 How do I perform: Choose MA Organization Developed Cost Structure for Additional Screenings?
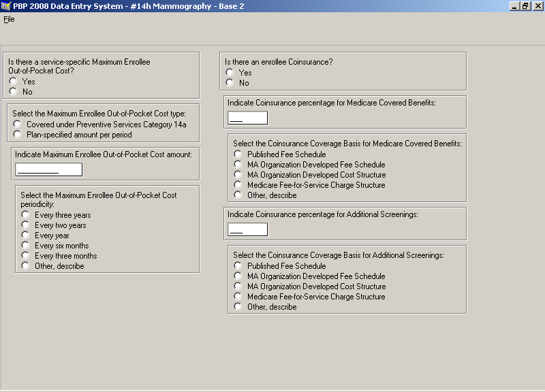[238, 286]
